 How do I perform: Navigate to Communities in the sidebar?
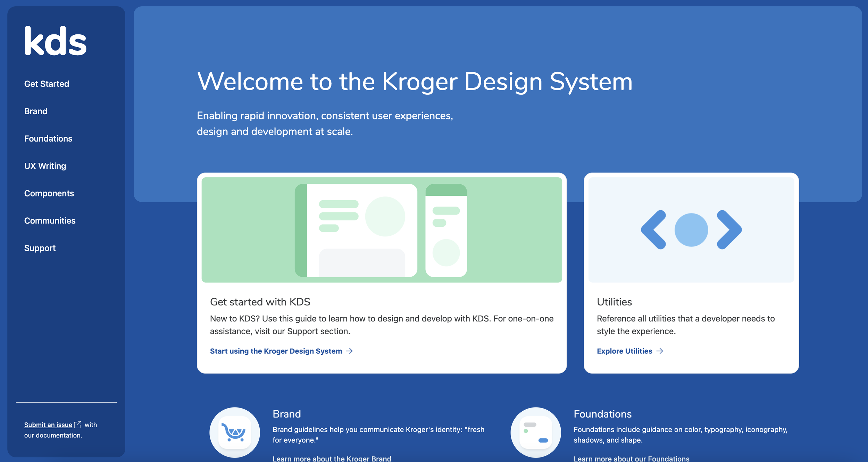click(50, 221)
